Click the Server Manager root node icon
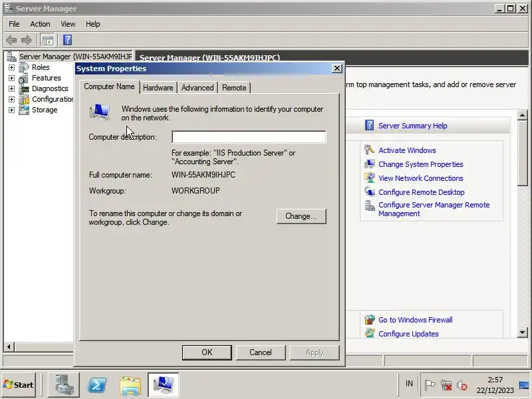This screenshot has height=399, width=532. [x=11, y=57]
